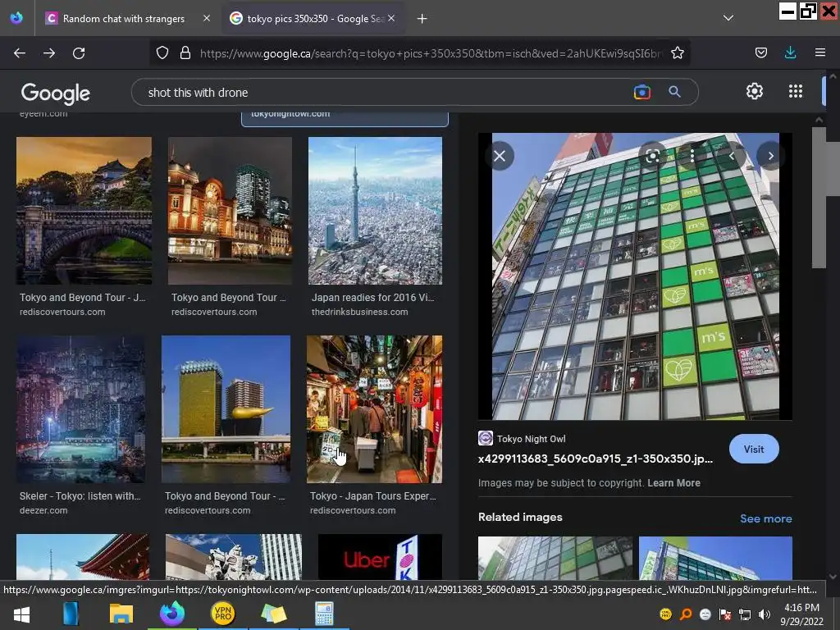
Task: Click the Search by image camera icon
Action: pyautogui.click(x=641, y=92)
